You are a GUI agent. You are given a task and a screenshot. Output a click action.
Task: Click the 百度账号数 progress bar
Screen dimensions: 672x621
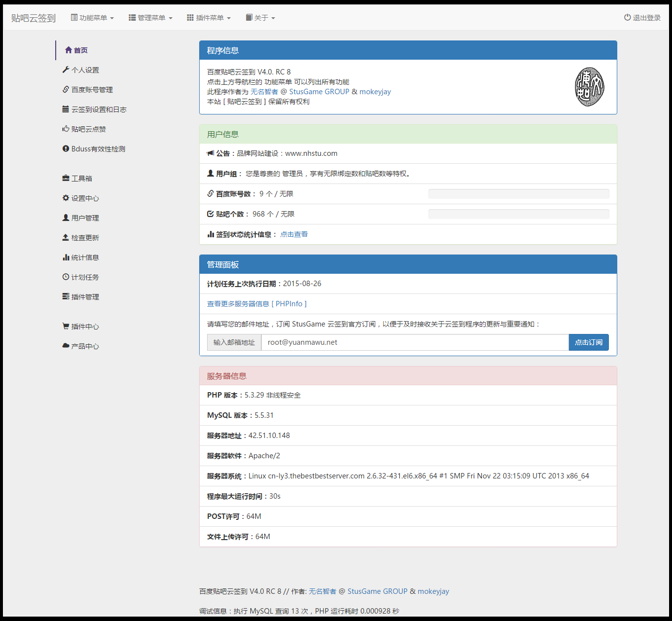[x=519, y=194]
